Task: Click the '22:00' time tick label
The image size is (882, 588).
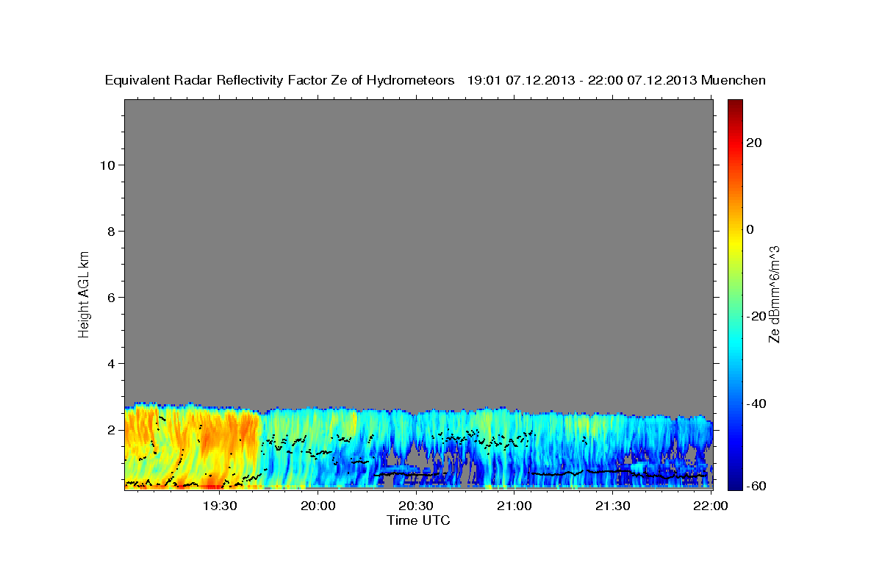Action: 711,506
